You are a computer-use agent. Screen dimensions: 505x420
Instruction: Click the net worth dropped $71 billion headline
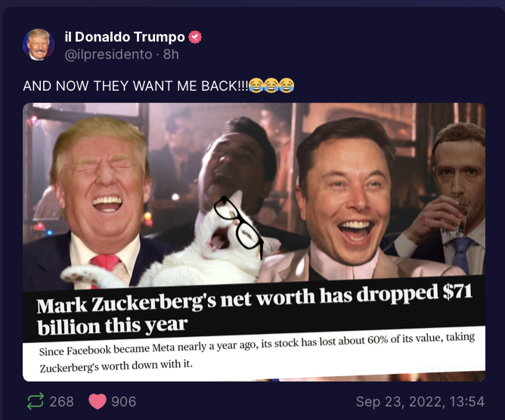(255, 309)
